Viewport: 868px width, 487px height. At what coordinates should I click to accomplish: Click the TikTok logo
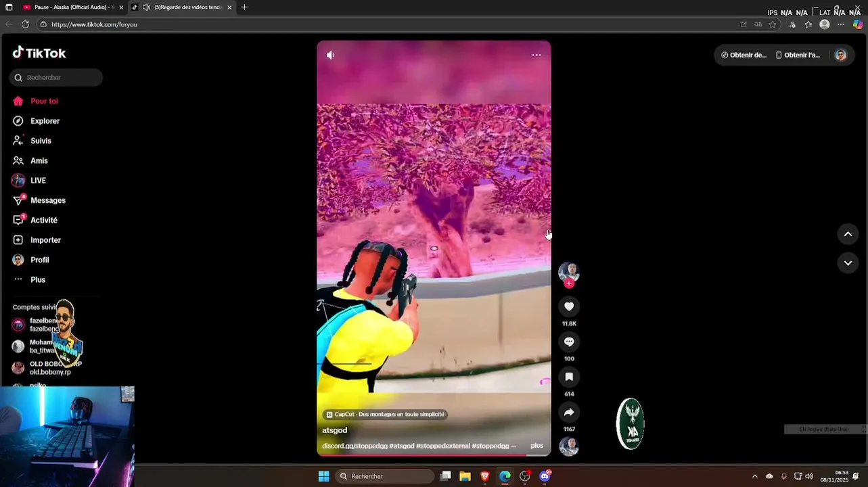pos(39,53)
